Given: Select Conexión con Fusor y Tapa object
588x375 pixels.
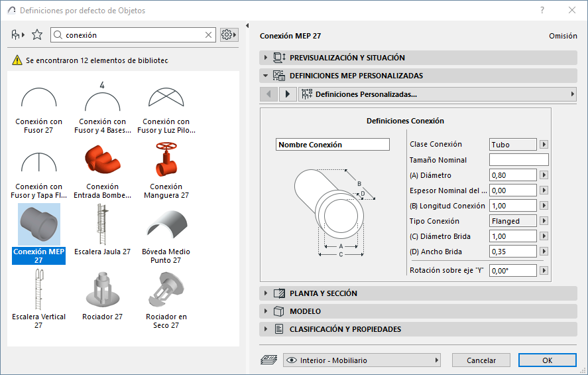Looking at the screenshot, I should (38, 175).
